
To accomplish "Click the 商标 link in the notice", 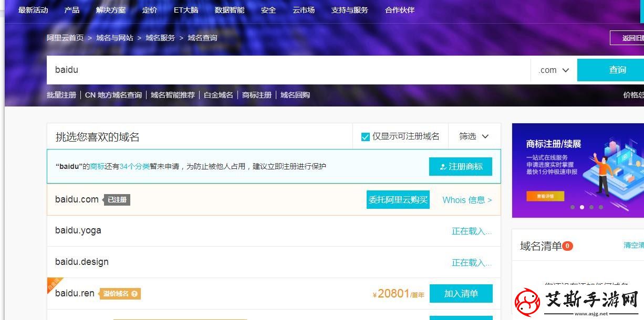I will click(98, 166).
